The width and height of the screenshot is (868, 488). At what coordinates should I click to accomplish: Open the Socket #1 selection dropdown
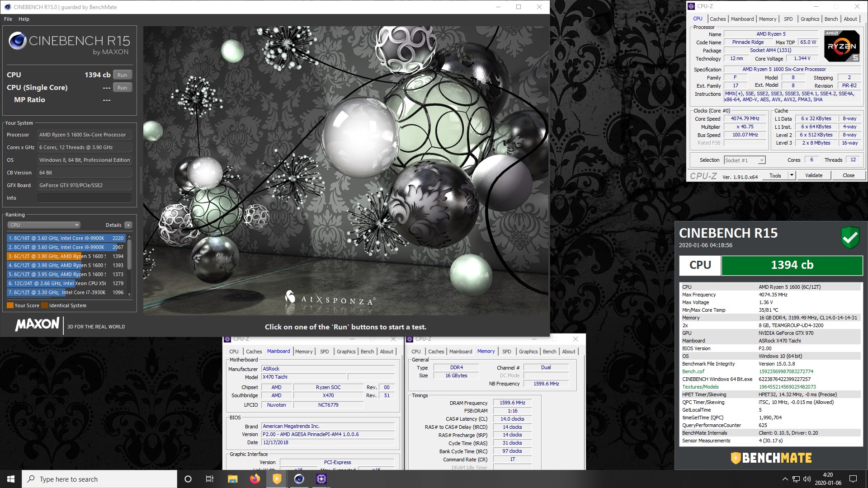[745, 160]
